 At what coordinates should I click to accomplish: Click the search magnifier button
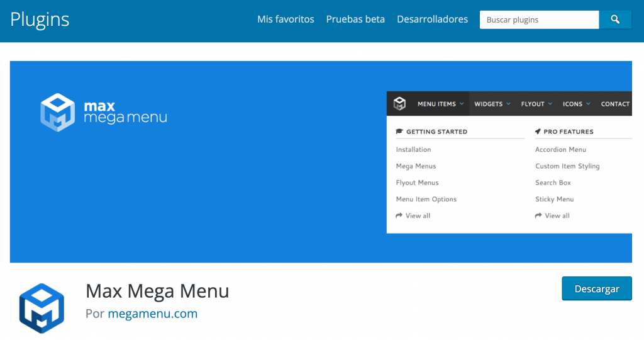[615, 20]
